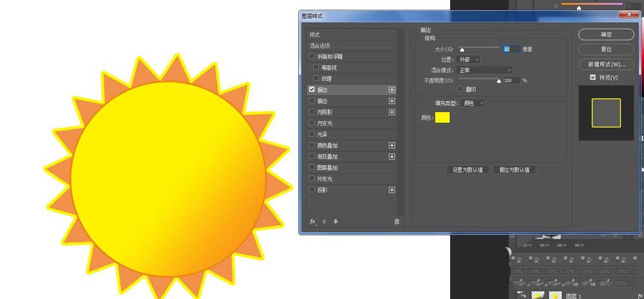Enable the 斜面和浮雕 checkbox

point(312,57)
